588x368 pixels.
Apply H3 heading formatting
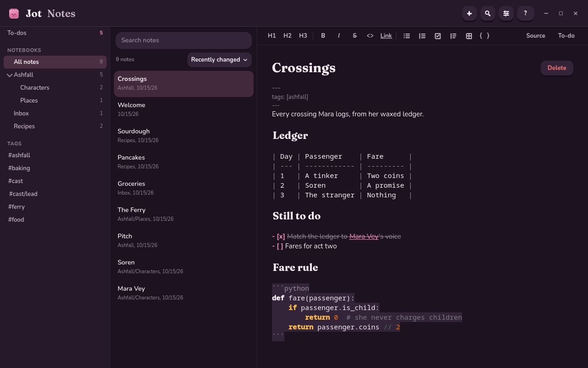point(303,36)
